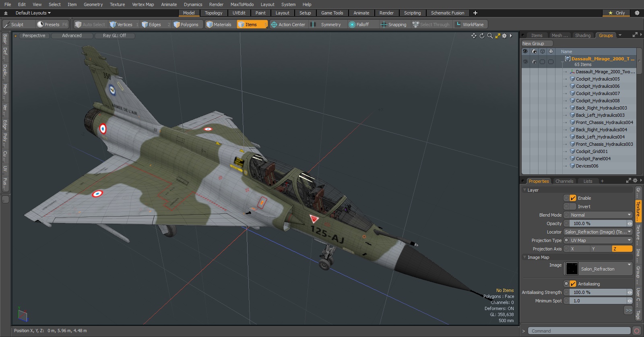
Task: Switch to Polygons selection mode
Action: pos(188,25)
